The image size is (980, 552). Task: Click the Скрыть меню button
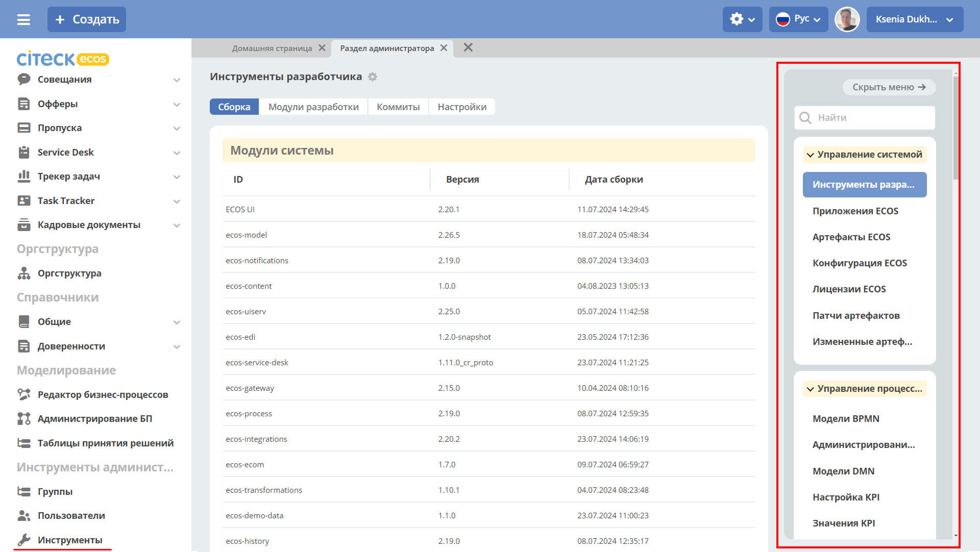(x=889, y=87)
